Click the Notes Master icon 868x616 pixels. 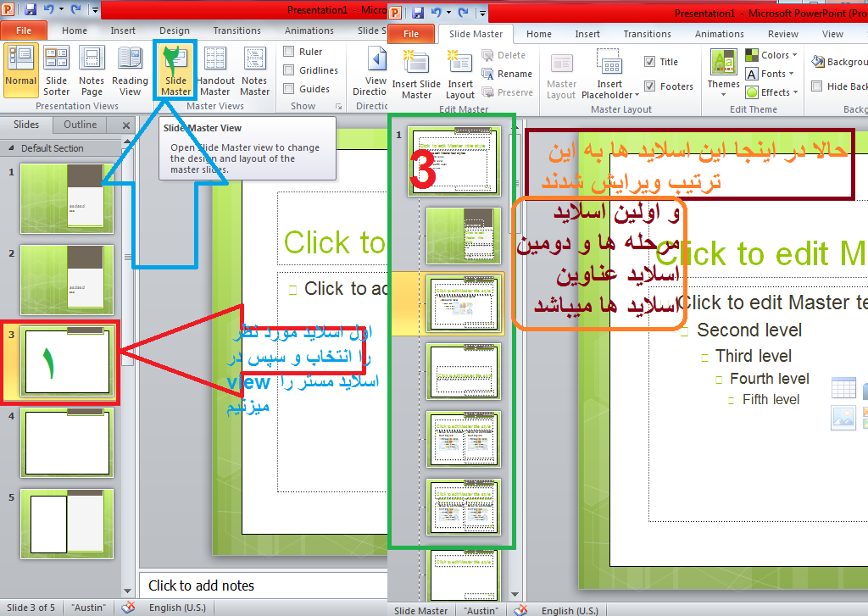pyautogui.click(x=254, y=70)
